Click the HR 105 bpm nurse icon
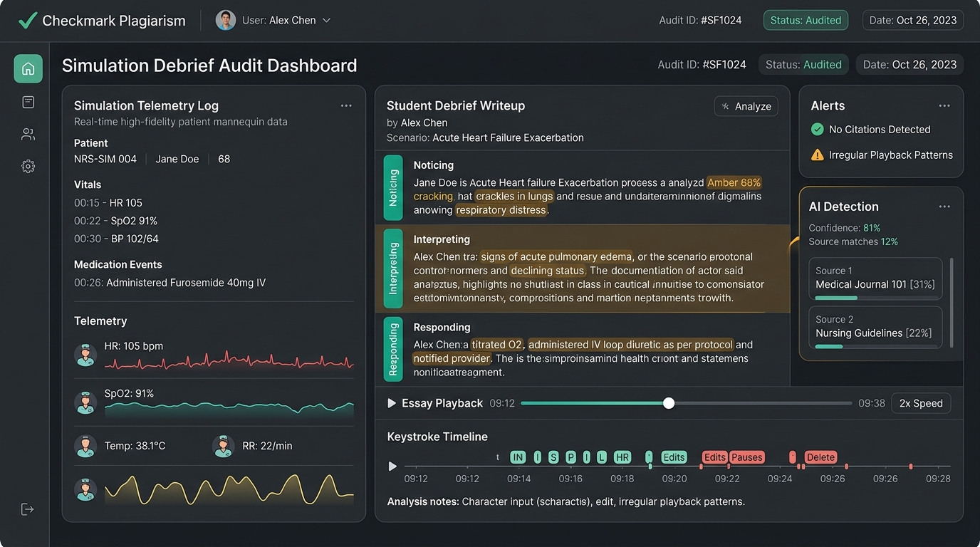Viewport: 980px width, 547px height. (85, 355)
